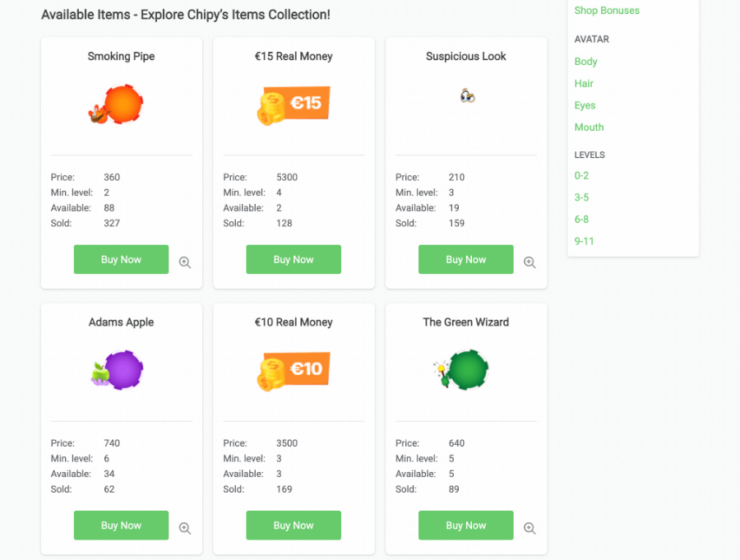Open the Adams Apple item picture
The width and height of the screenshot is (740, 560).
click(118, 371)
